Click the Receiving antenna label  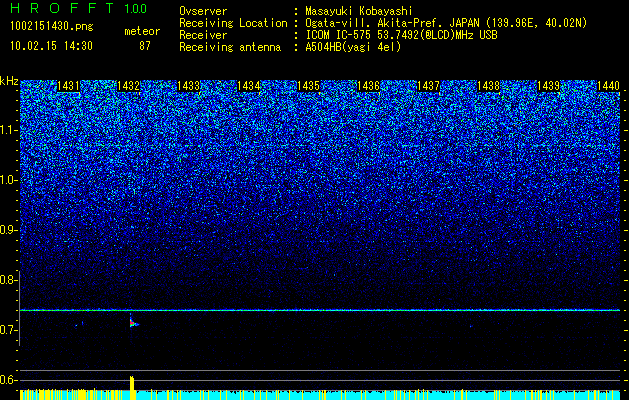230,47
